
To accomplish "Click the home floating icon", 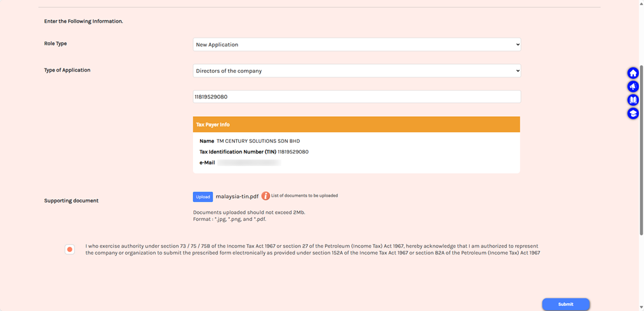I will pos(633,74).
